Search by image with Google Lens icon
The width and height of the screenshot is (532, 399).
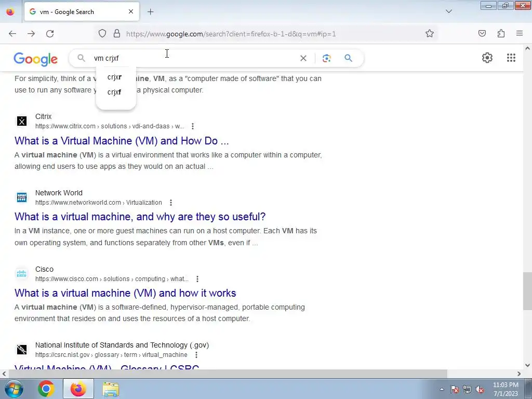click(x=326, y=58)
